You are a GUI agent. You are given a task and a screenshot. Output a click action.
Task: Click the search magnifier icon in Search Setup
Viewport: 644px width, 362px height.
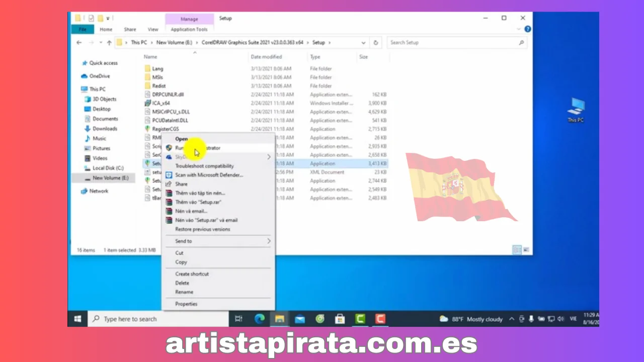521,43
